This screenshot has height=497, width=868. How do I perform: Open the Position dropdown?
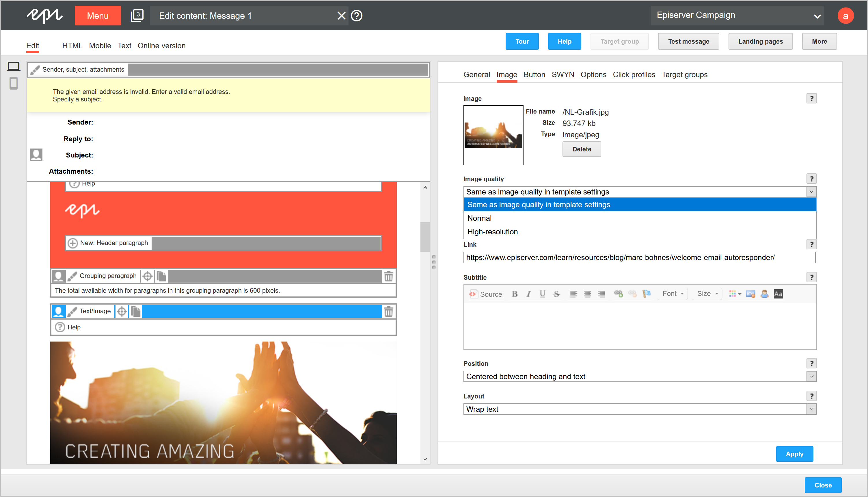(640, 376)
